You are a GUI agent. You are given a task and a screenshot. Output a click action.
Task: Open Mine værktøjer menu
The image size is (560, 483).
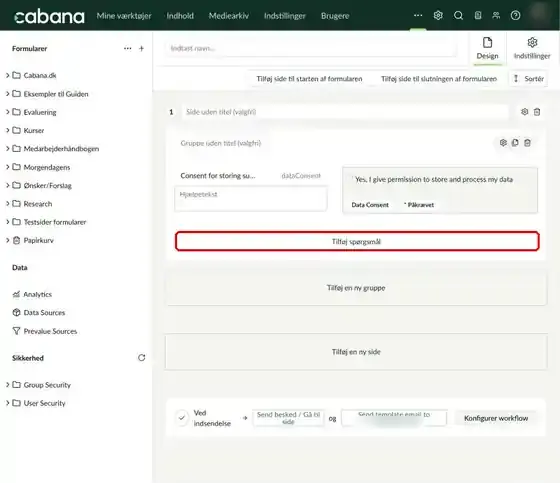[x=124, y=16]
